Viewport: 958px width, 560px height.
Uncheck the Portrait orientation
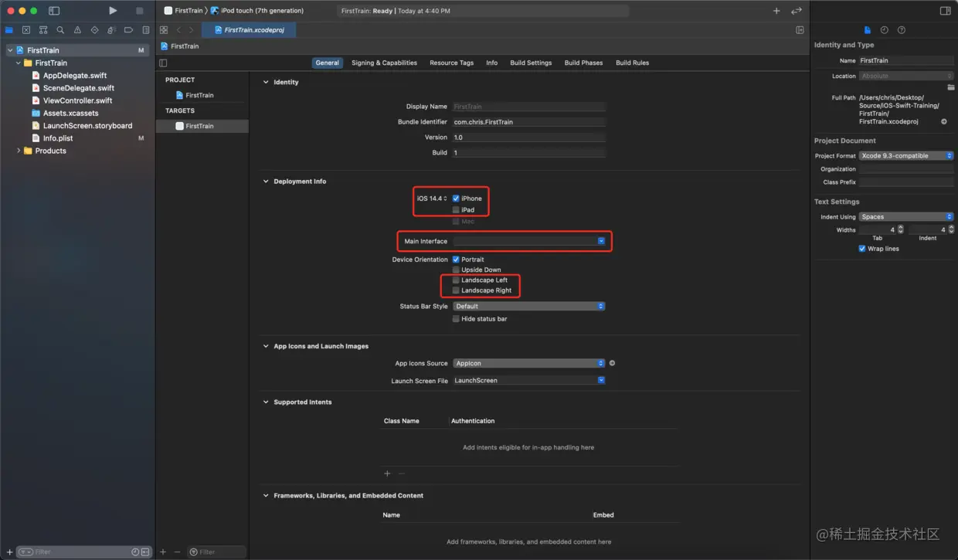pyautogui.click(x=456, y=260)
